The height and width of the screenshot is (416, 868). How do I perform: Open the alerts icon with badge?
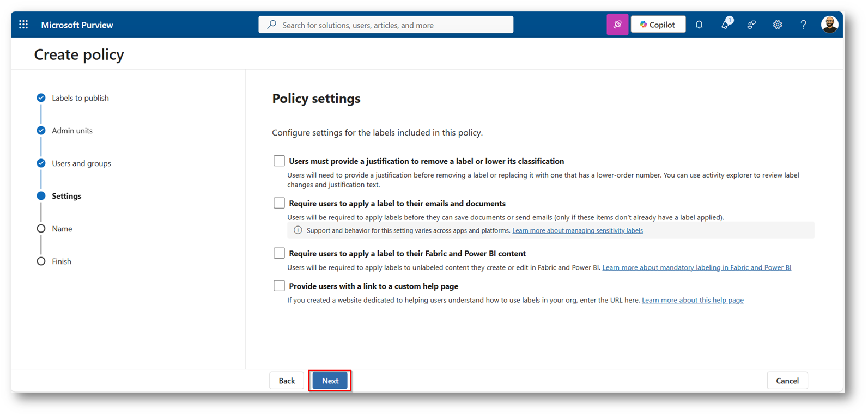click(x=726, y=25)
